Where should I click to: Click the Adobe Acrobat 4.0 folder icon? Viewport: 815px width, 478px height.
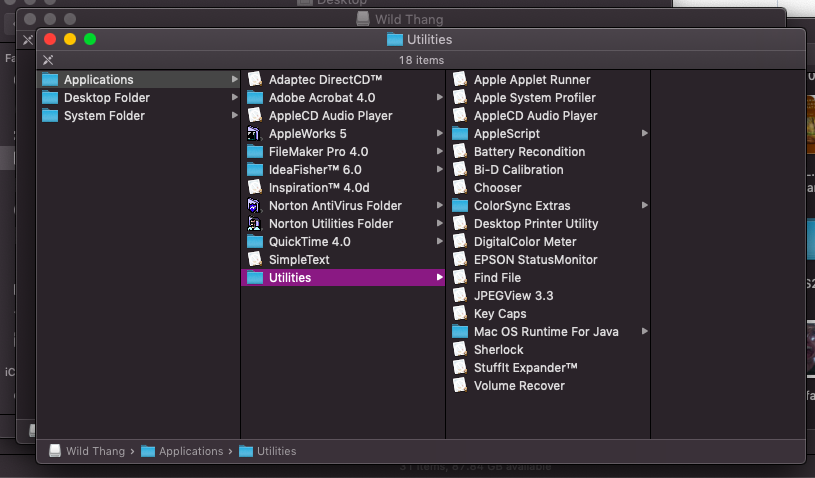pyautogui.click(x=255, y=98)
